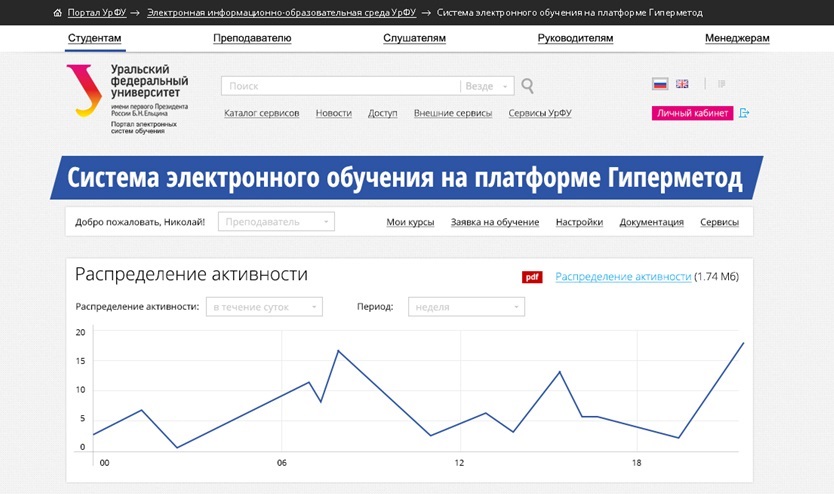
Task: Select the Руководителям tab
Action: (x=576, y=38)
